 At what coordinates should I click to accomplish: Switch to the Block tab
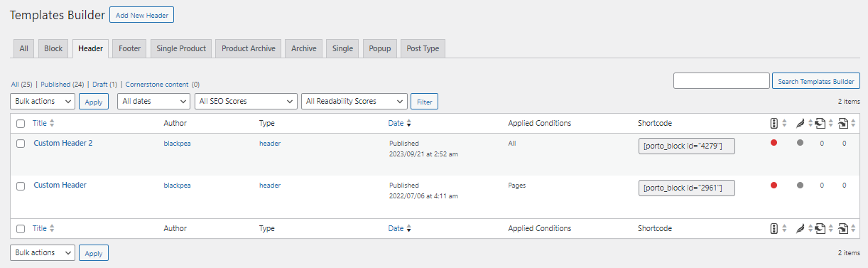click(53, 48)
